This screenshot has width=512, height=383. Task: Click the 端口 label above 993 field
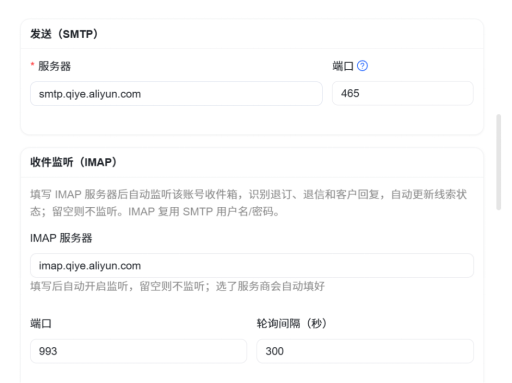(41, 323)
